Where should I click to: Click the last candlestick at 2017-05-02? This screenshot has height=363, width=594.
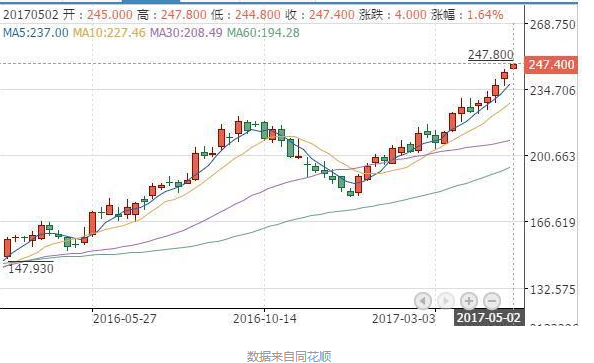tap(514, 66)
